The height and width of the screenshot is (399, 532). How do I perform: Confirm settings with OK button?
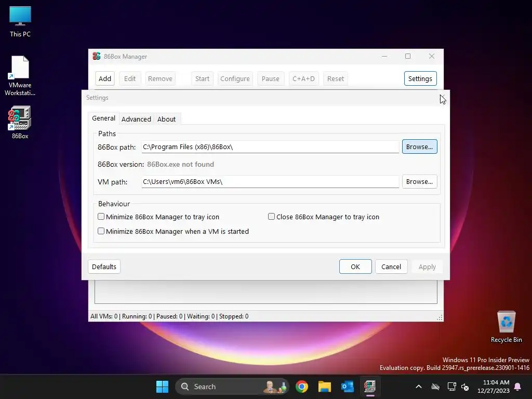[355, 267]
